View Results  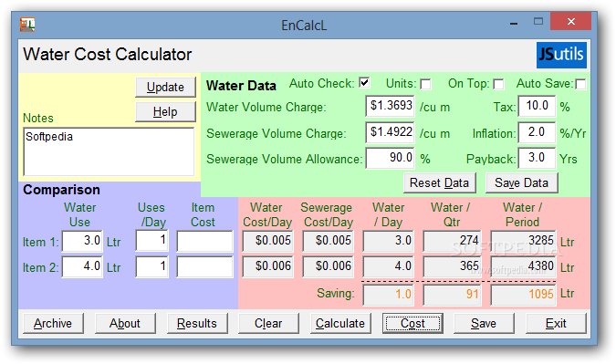197,324
